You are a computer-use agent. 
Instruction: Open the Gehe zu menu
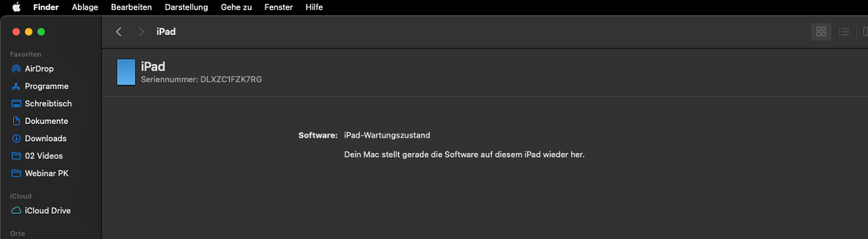pos(236,7)
